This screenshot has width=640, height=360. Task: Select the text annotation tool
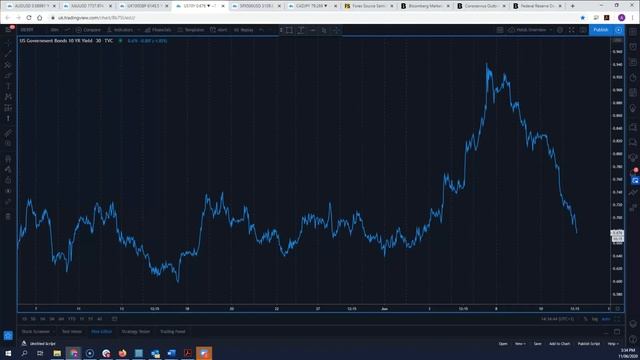(8, 86)
